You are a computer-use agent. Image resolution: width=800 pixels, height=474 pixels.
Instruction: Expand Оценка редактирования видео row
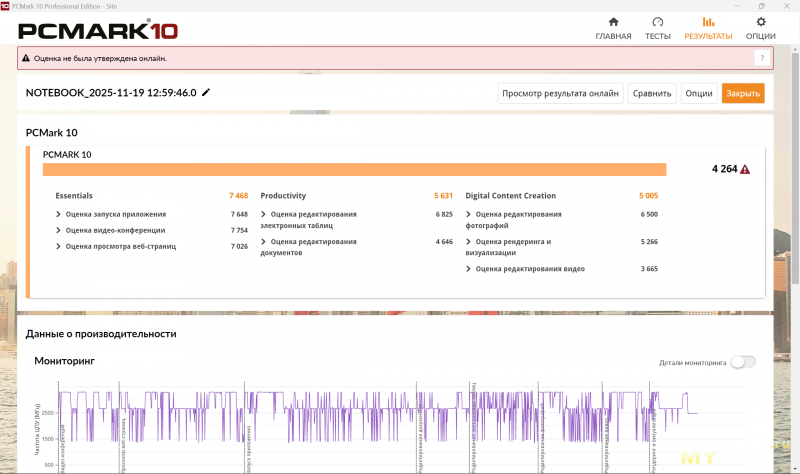click(469, 269)
